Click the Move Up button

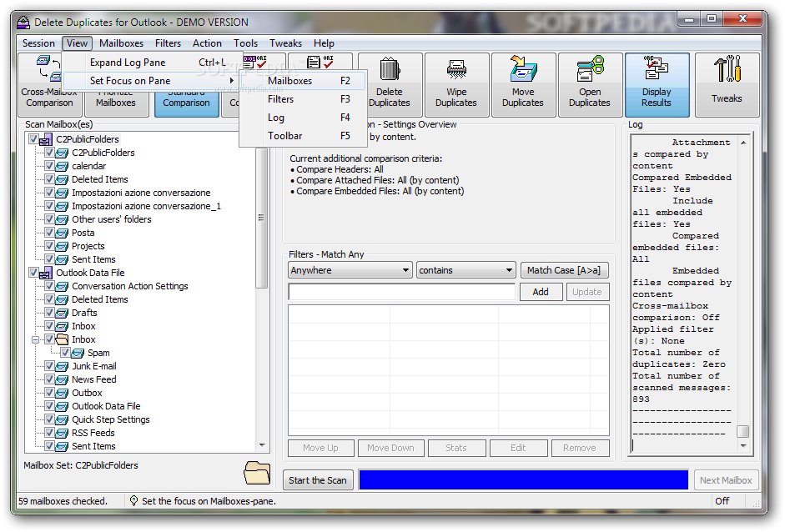[x=320, y=448]
